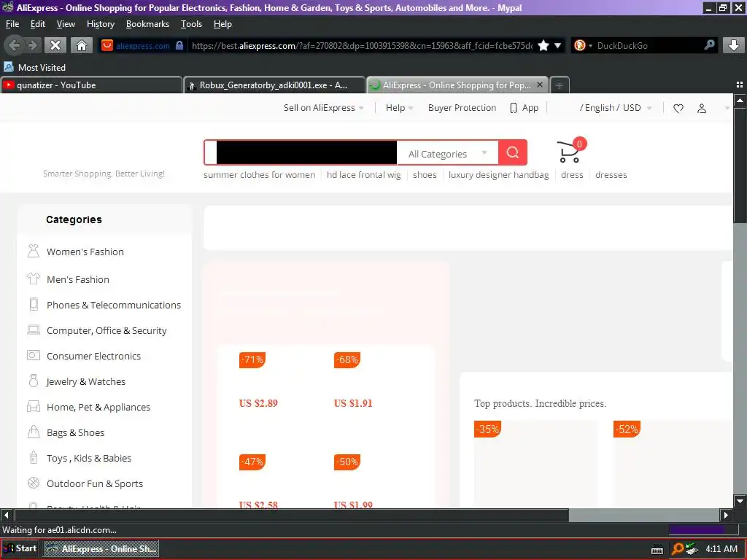Open the shopping cart icon
This screenshot has width=747, height=560.
570,150
